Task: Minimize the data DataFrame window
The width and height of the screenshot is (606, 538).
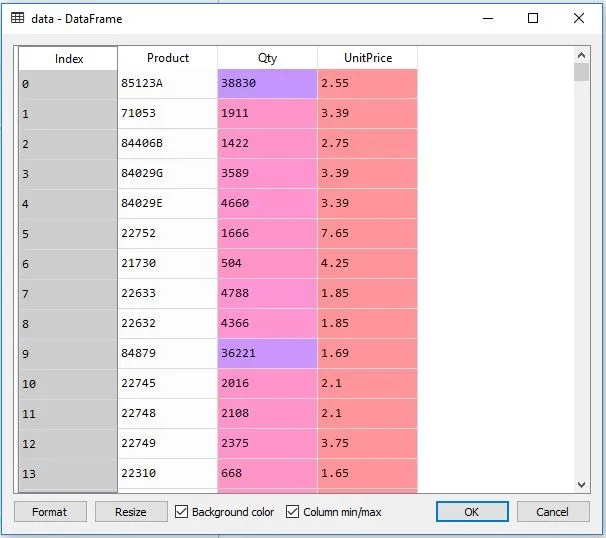Action: 488,18
